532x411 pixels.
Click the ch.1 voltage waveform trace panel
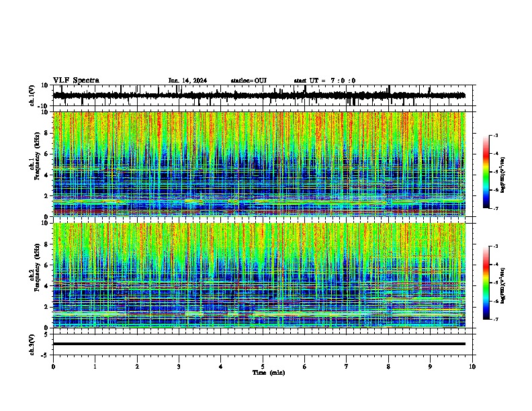[264, 95]
